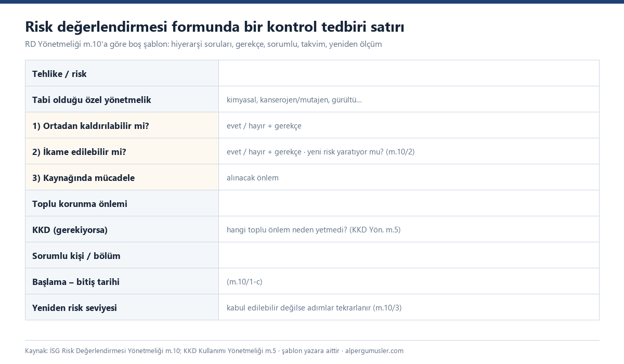Select '3) Kaynağında mücadele' row label

[x=122, y=177]
